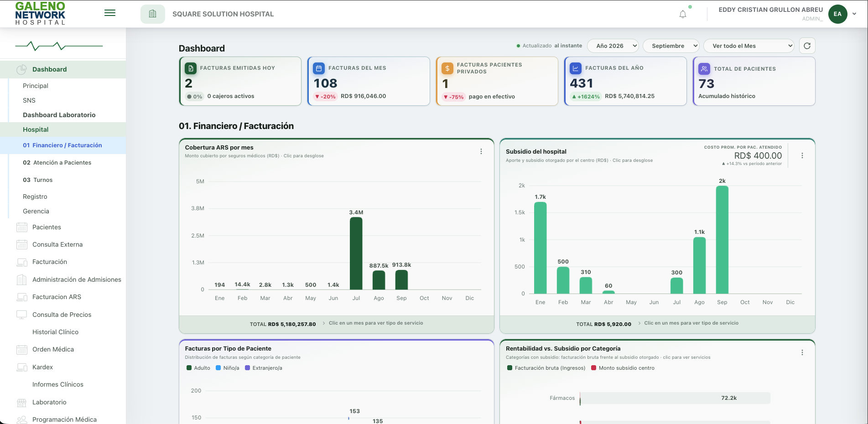This screenshot has height=424, width=868.
Task: Click the Consulta de Precios monitor icon
Action: click(x=22, y=315)
